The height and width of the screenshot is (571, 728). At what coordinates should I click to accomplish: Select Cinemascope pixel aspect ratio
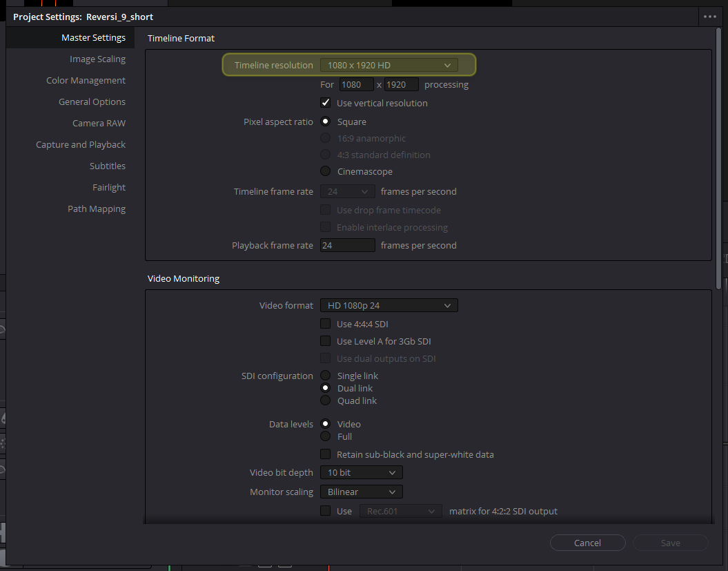(326, 171)
